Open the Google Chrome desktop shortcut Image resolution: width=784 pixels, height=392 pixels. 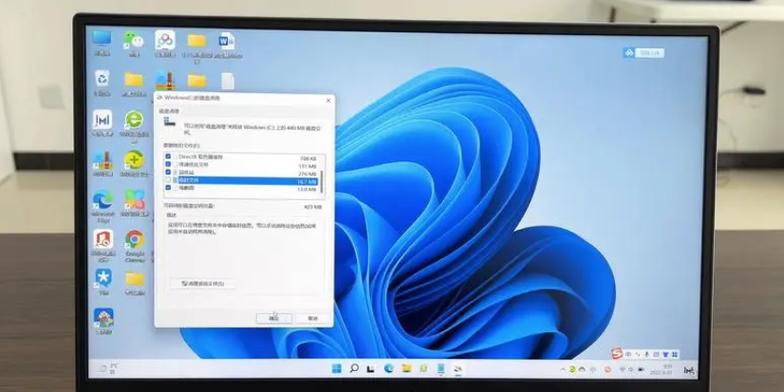[134, 240]
